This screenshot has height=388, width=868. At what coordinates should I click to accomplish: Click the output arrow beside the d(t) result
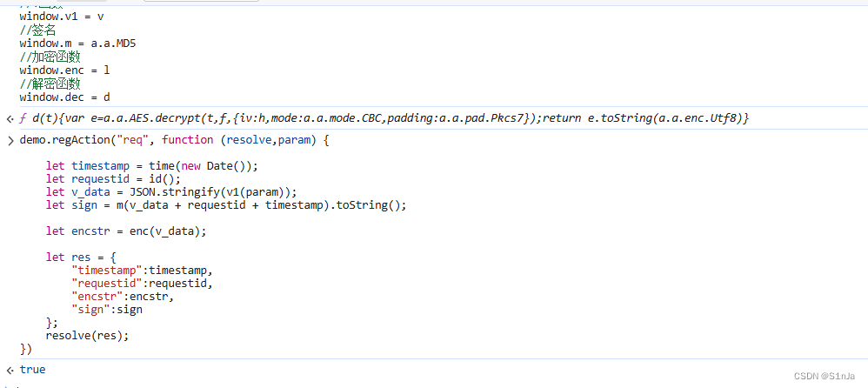tap(10, 118)
